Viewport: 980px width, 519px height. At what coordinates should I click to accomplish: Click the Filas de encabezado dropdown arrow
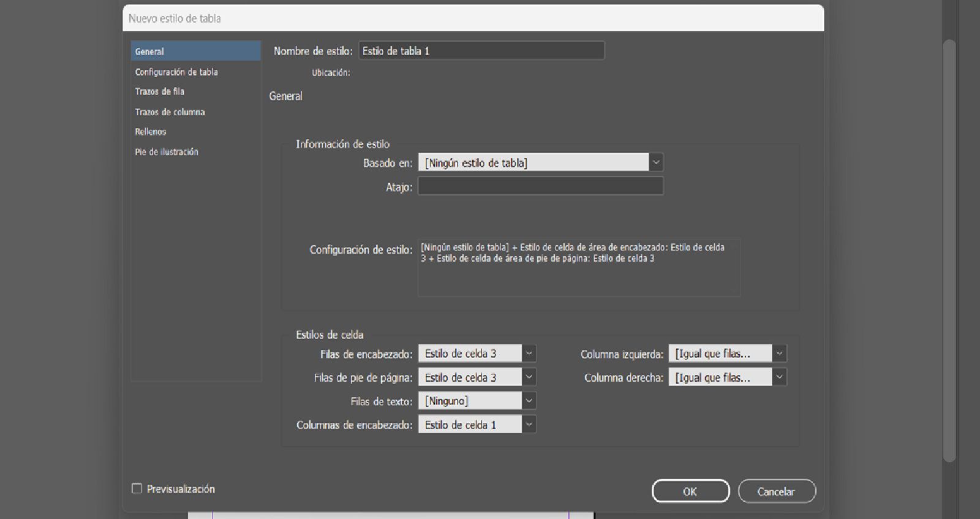529,354
